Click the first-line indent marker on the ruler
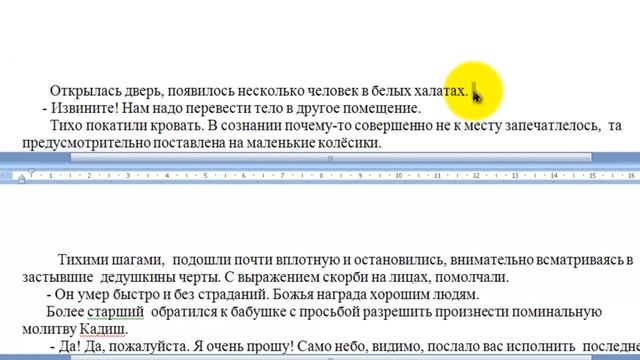The height and width of the screenshot is (360, 640). click(31, 173)
